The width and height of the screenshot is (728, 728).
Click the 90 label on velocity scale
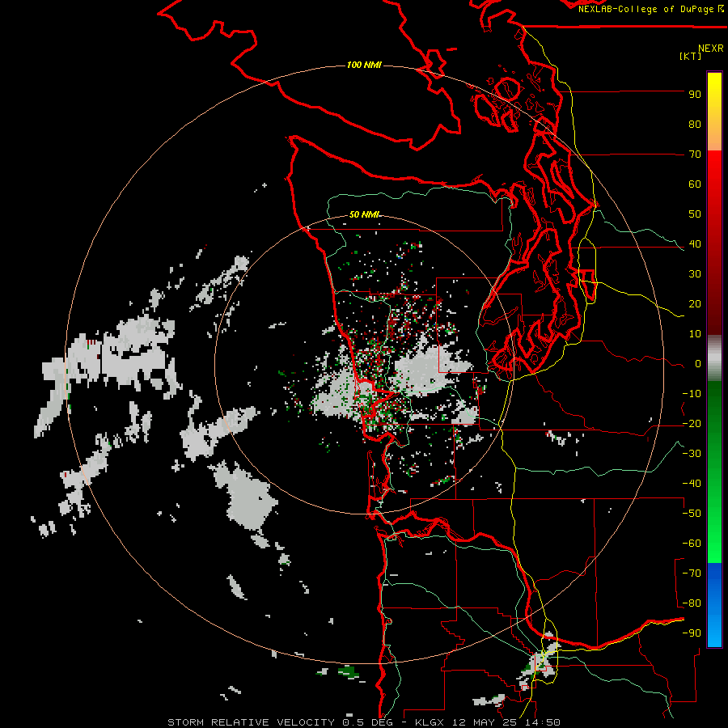tap(695, 95)
